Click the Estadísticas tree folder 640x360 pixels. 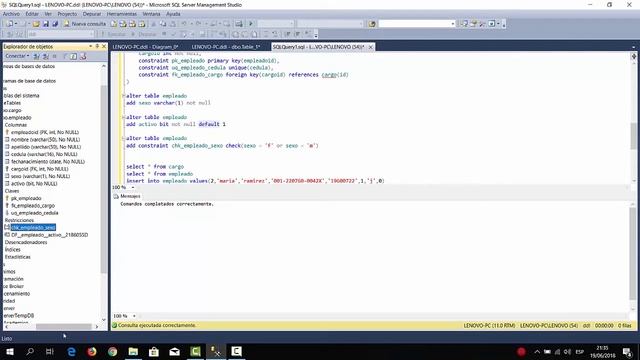[x=18, y=257]
